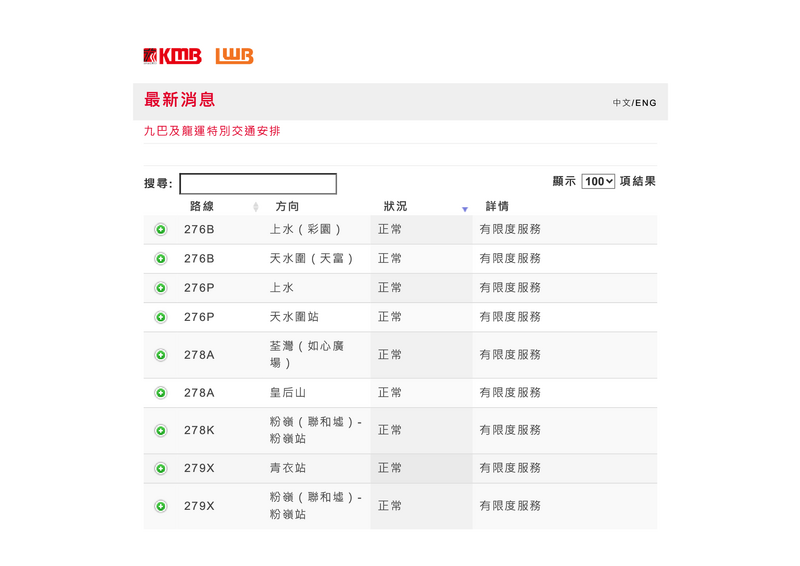Expand row 279X to 青衣站
Viewport: 800px width, 566px height.
(160, 468)
